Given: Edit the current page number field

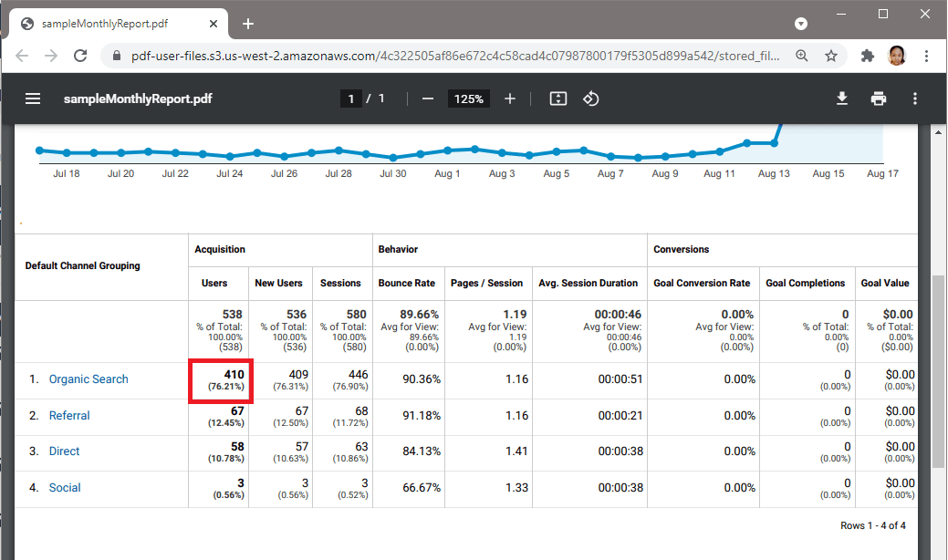Looking at the screenshot, I should (350, 99).
